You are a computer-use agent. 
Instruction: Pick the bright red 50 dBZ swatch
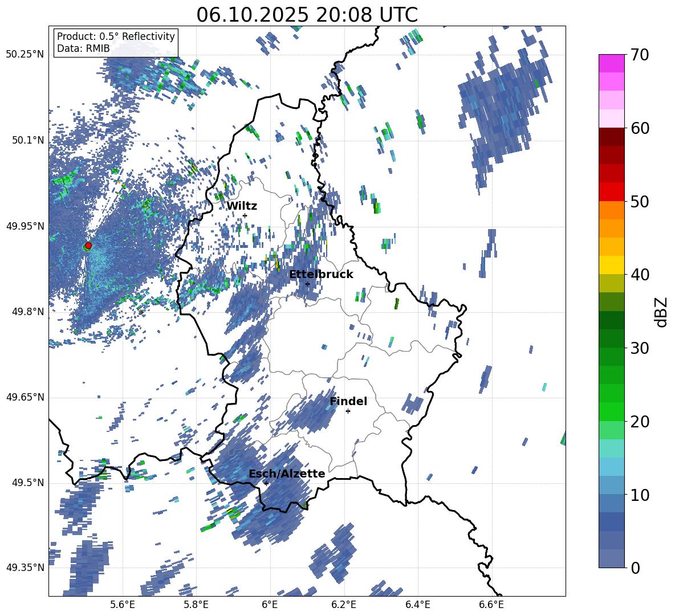612,192
